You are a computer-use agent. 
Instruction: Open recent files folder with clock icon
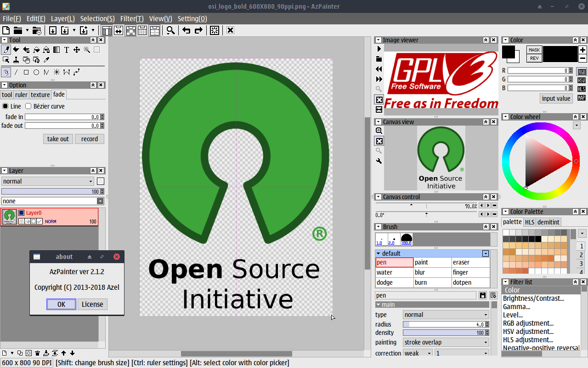coord(37,30)
